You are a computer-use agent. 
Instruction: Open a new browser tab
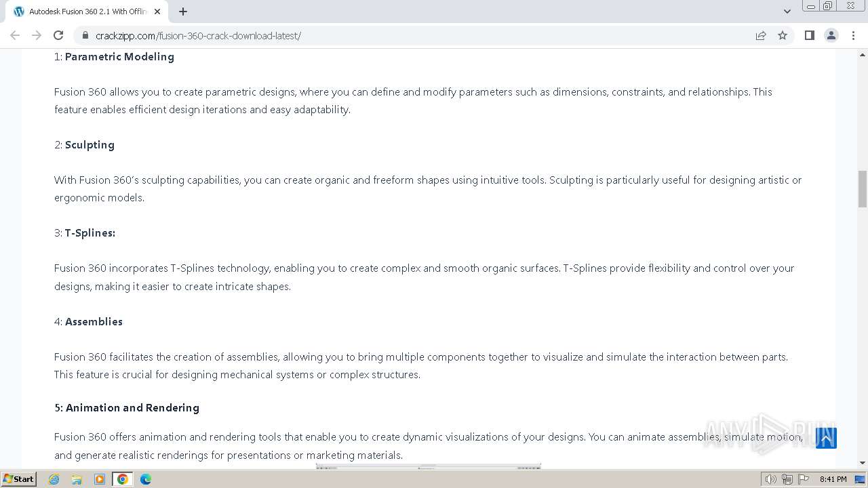tap(183, 12)
